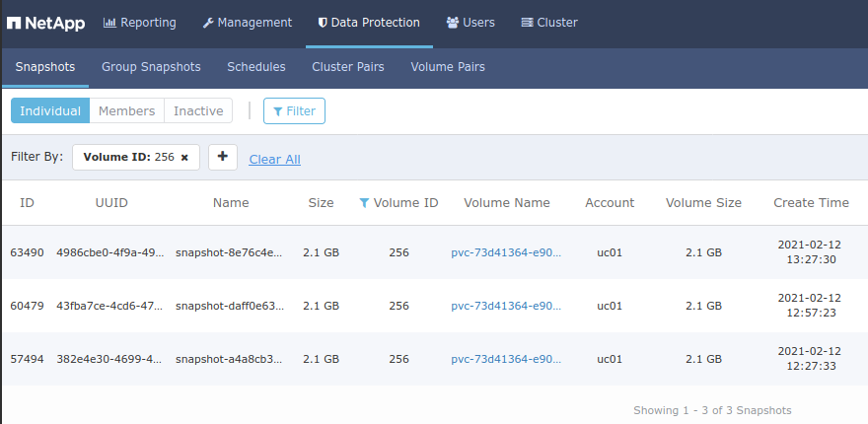Sort by Volume Size column header
Image resolution: width=868 pixels, height=424 pixels.
pos(703,202)
